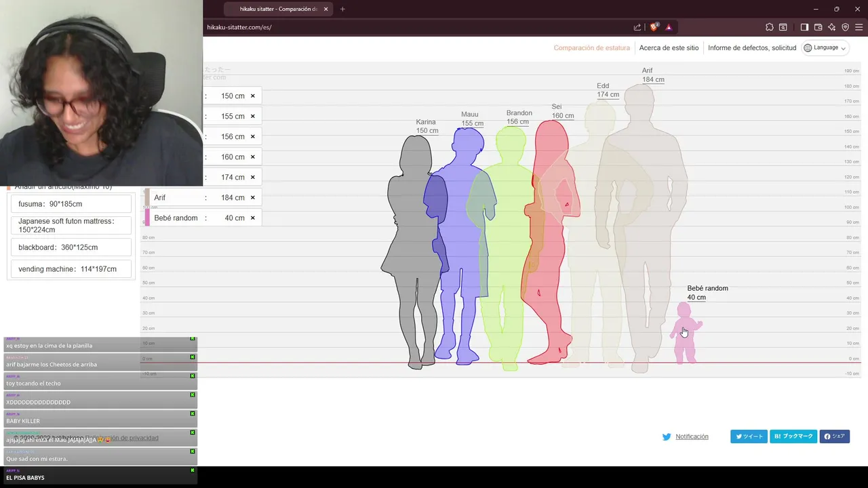868x488 pixels.
Task: Open the browser hamburger main menu
Action: coord(859,27)
